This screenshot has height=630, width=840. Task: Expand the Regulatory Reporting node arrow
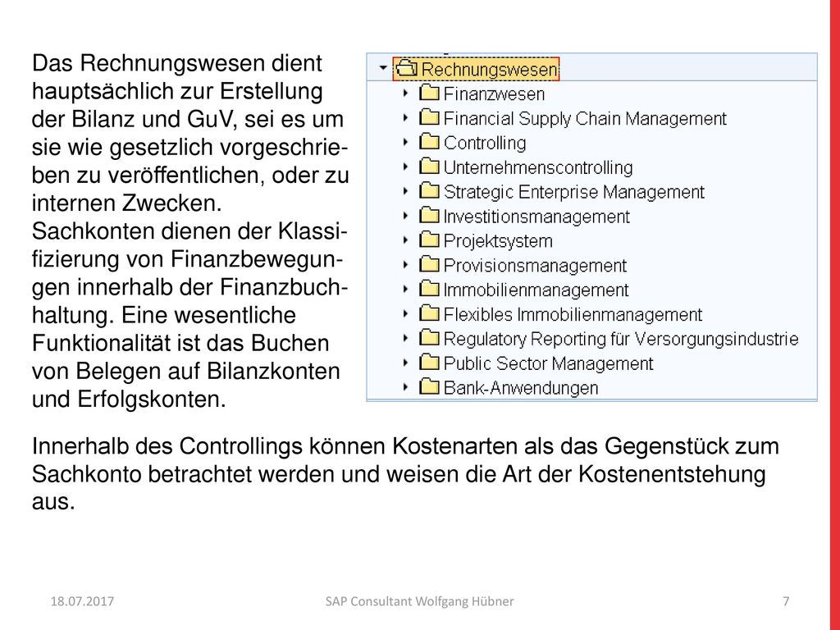pos(405,338)
